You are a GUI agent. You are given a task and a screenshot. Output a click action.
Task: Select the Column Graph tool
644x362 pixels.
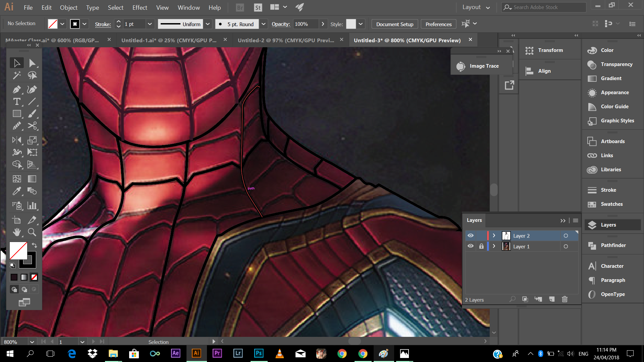(x=32, y=205)
